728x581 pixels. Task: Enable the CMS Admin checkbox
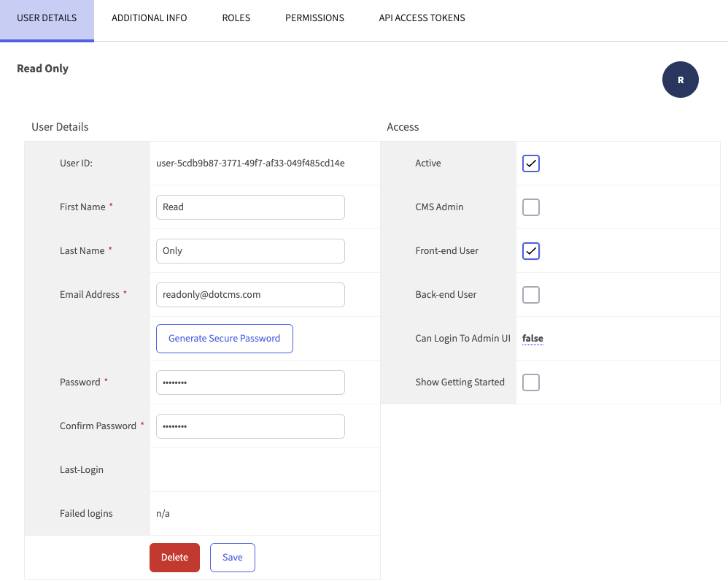click(531, 207)
